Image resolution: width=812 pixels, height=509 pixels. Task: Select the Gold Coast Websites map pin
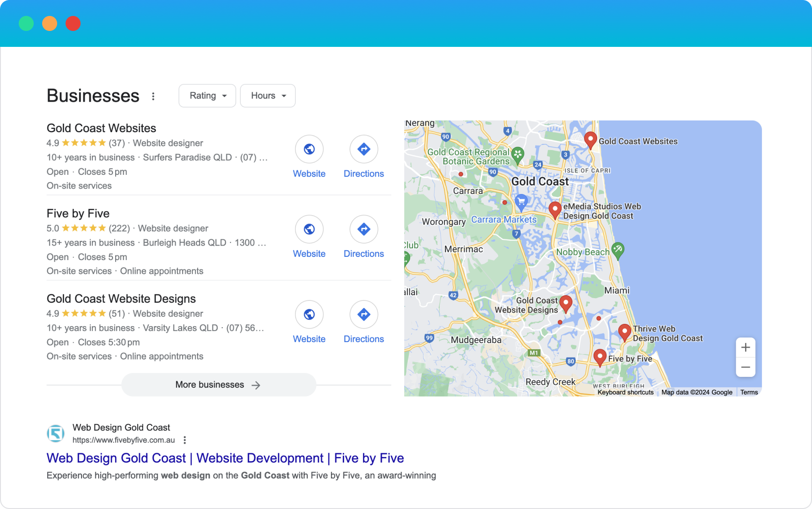click(x=591, y=141)
